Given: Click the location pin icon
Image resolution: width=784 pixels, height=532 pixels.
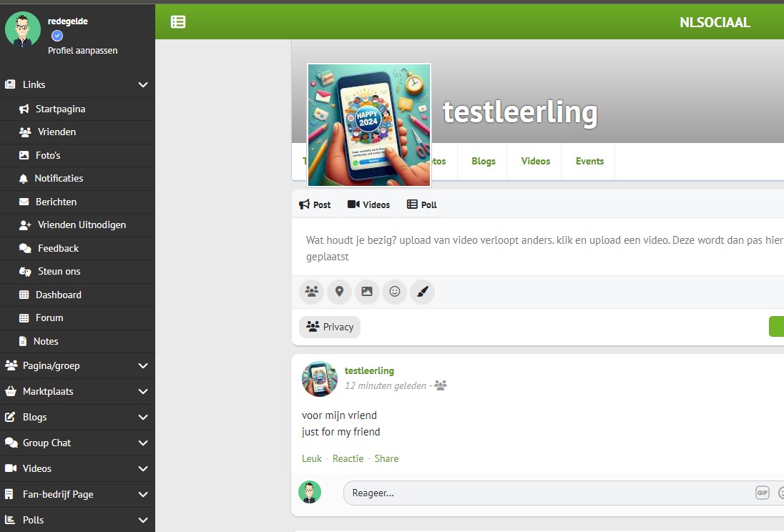Looking at the screenshot, I should [339, 292].
